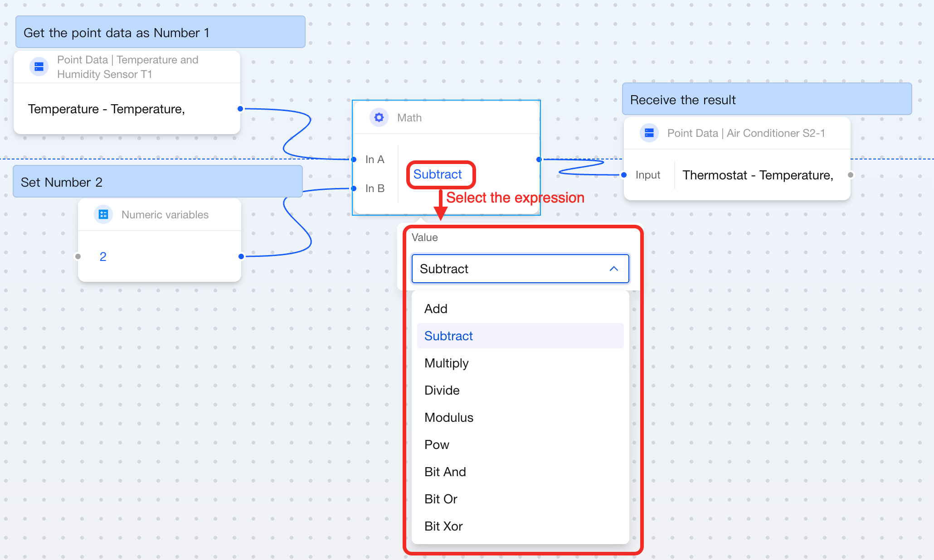Click the In B input port dot
This screenshot has height=560, width=934.
(x=354, y=188)
